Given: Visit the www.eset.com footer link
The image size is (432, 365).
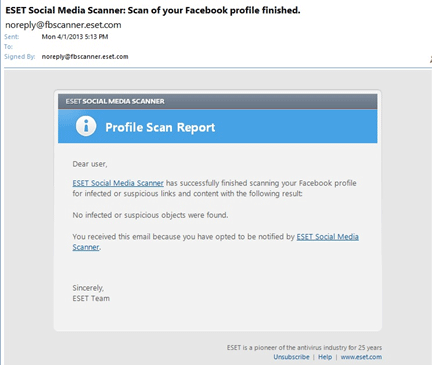Looking at the screenshot, I should pyautogui.click(x=361, y=357).
